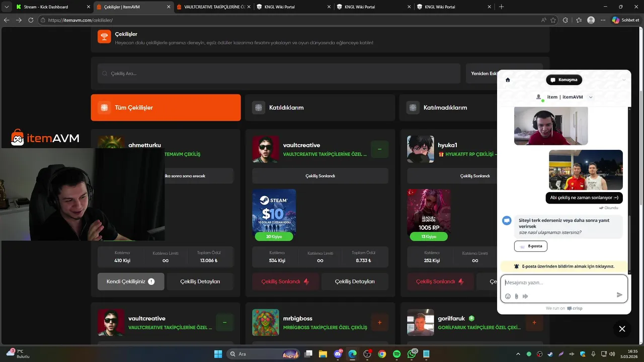
Task: Click the favorites star in address bar
Action: pos(553,20)
